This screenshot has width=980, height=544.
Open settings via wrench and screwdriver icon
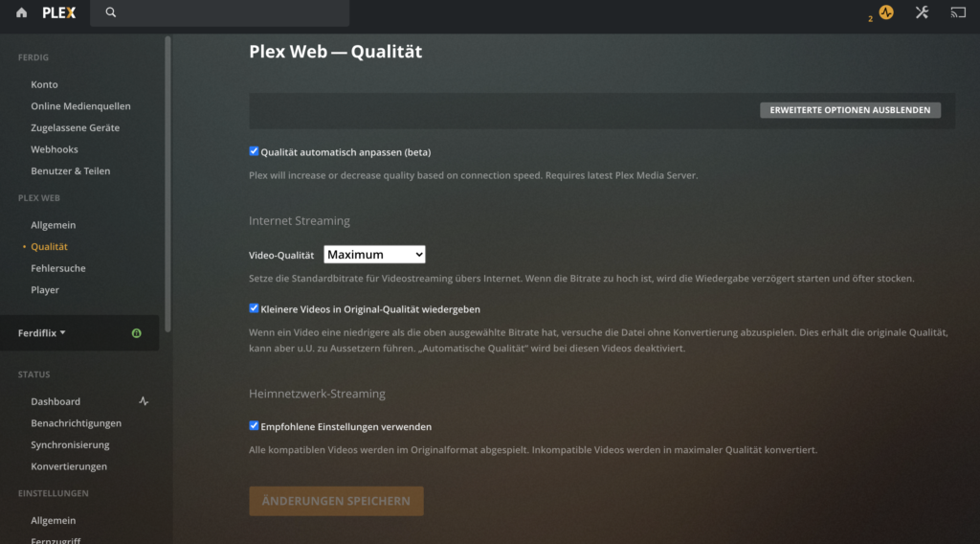coord(922,12)
